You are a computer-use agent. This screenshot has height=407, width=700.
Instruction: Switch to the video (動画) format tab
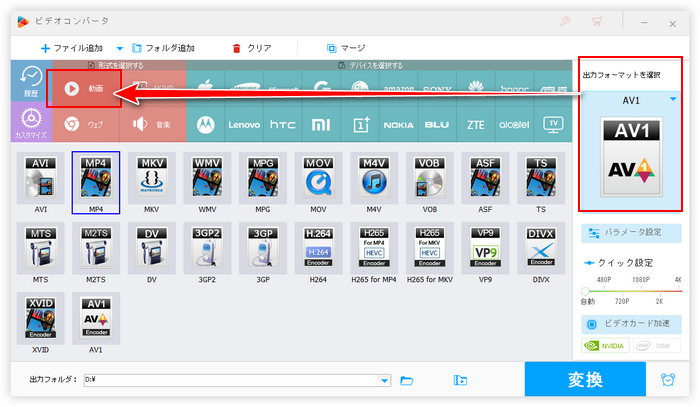[x=84, y=88]
